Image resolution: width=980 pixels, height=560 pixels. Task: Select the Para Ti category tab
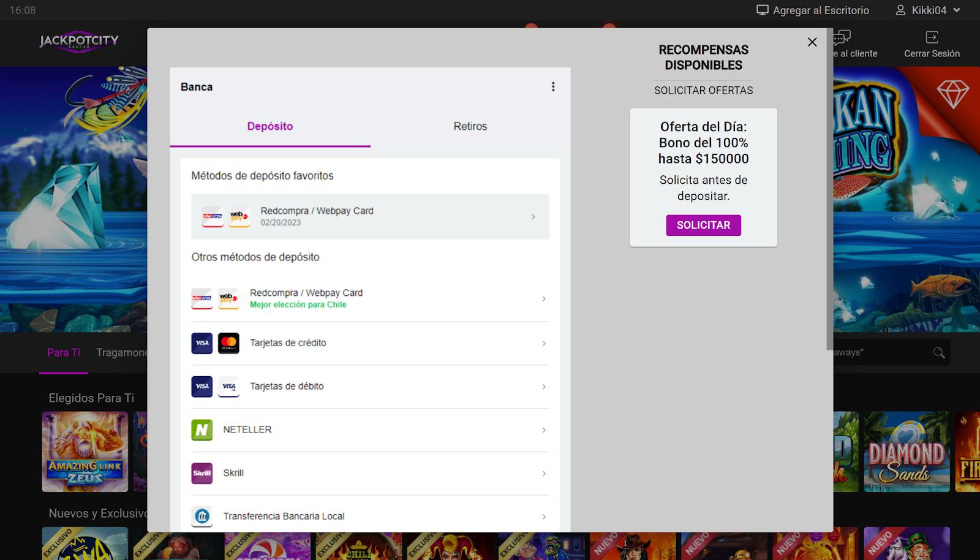64,352
